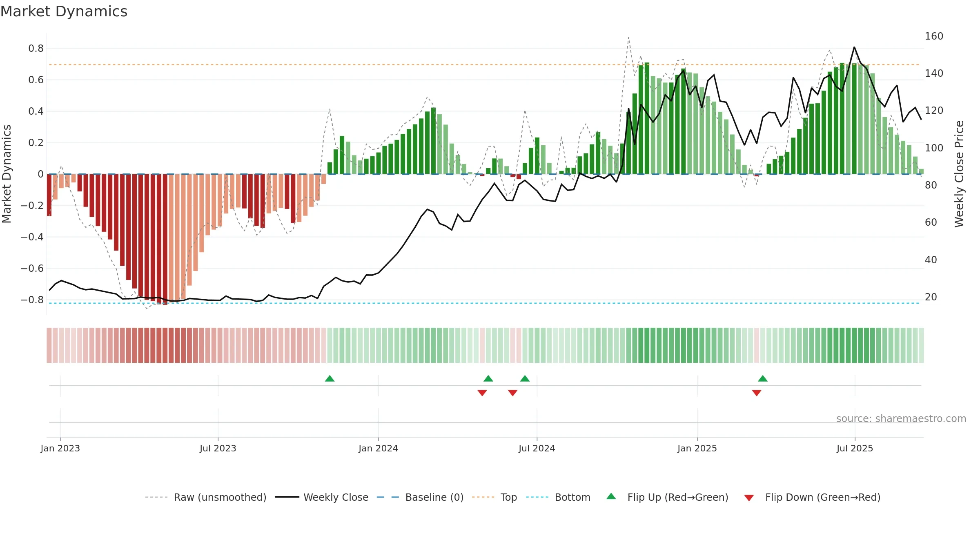This screenshot has height=551, width=980.
Task: Select the first Flip Up marker before Jan 2024
Action: coord(330,378)
